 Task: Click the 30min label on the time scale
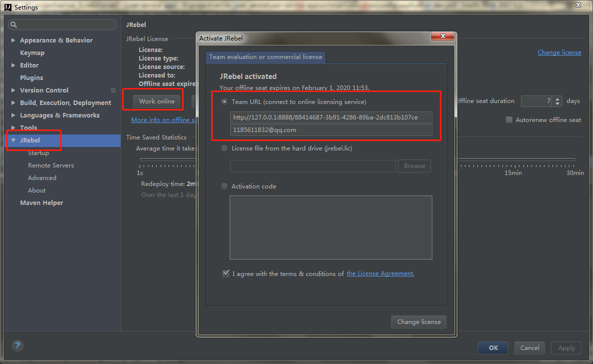click(575, 172)
